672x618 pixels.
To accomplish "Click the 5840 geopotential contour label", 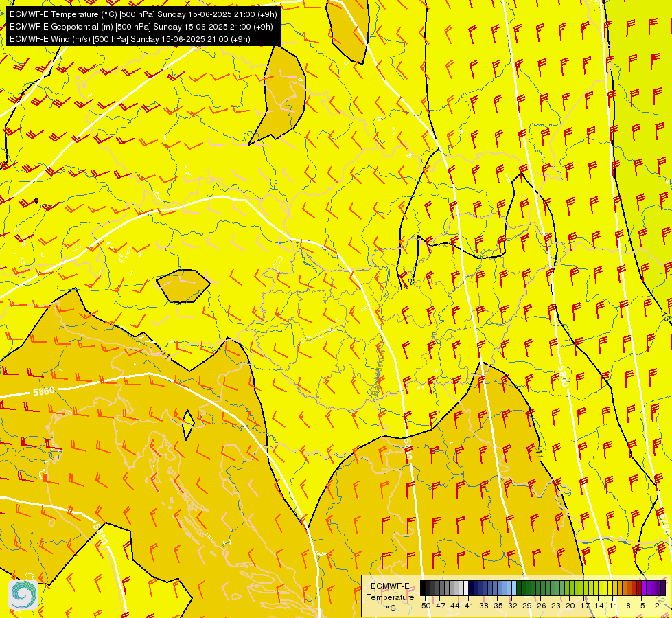I will click(408, 448).
